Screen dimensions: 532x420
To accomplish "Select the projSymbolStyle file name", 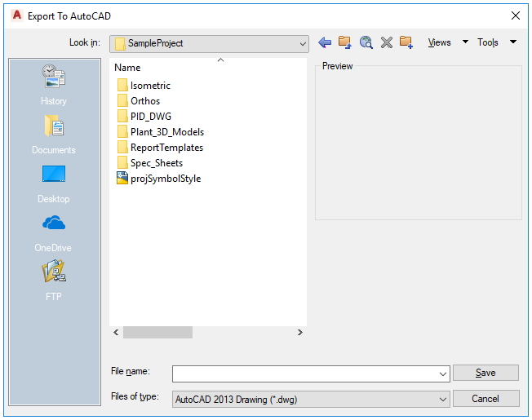I will click(x=166, y=179).
